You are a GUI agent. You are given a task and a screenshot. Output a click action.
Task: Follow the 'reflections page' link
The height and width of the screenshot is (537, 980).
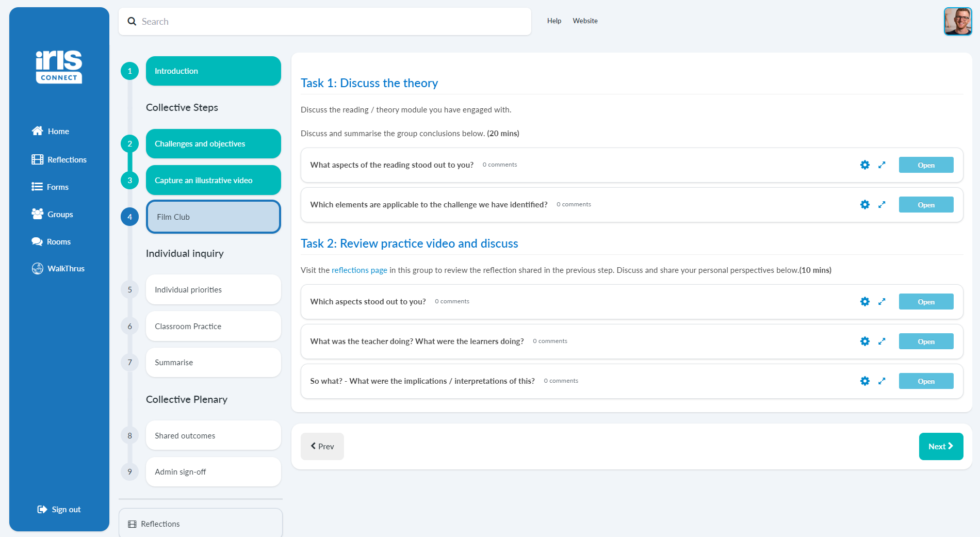tap(359, 270)
